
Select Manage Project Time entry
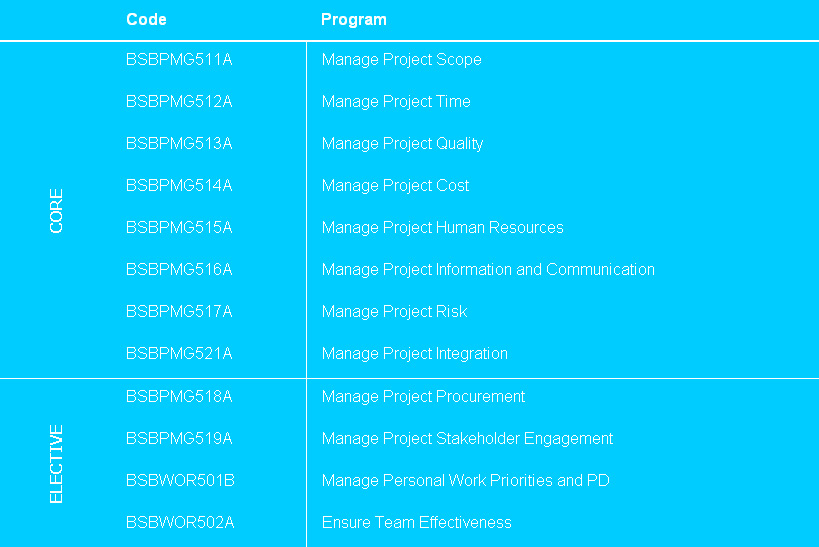tap(396, 102)
